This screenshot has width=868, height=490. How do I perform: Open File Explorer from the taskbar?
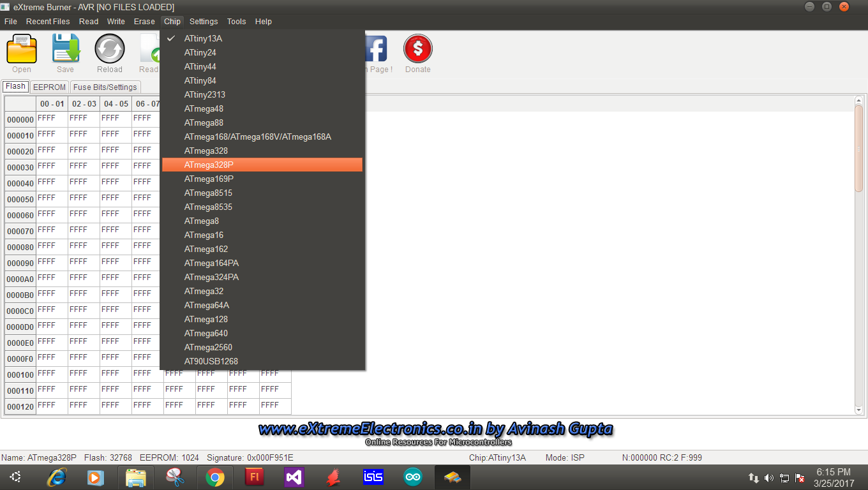point(136,477)
